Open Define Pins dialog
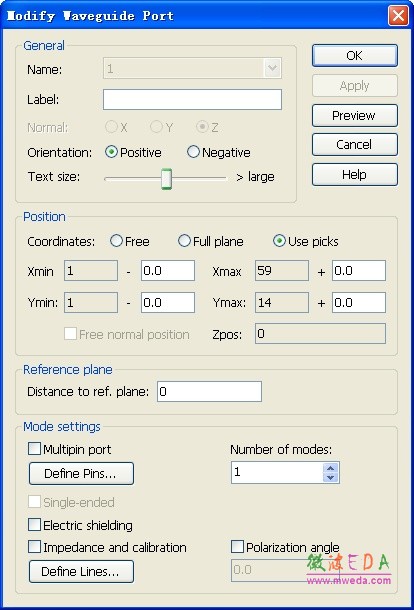Screen dimensions: 414x610 [81, 473]
